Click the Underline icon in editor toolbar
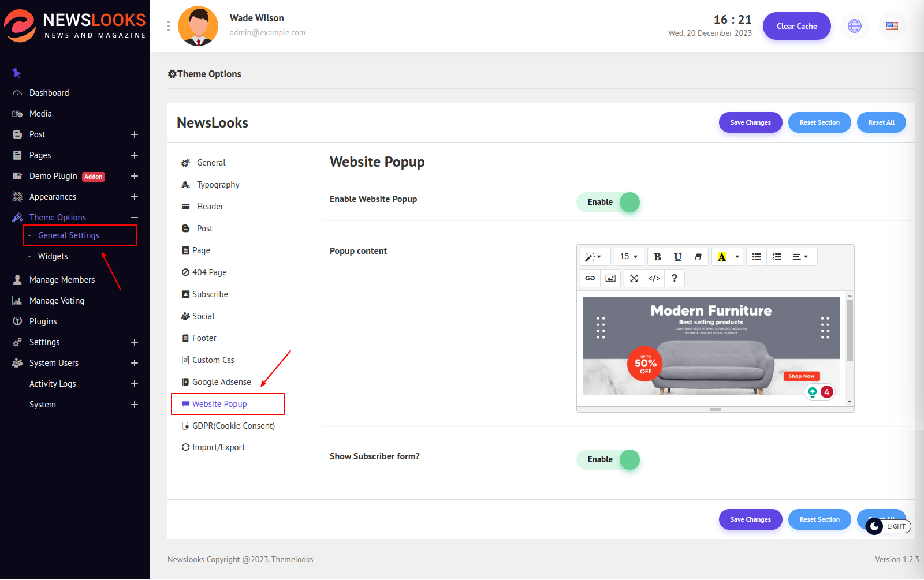 coord(677,257)
